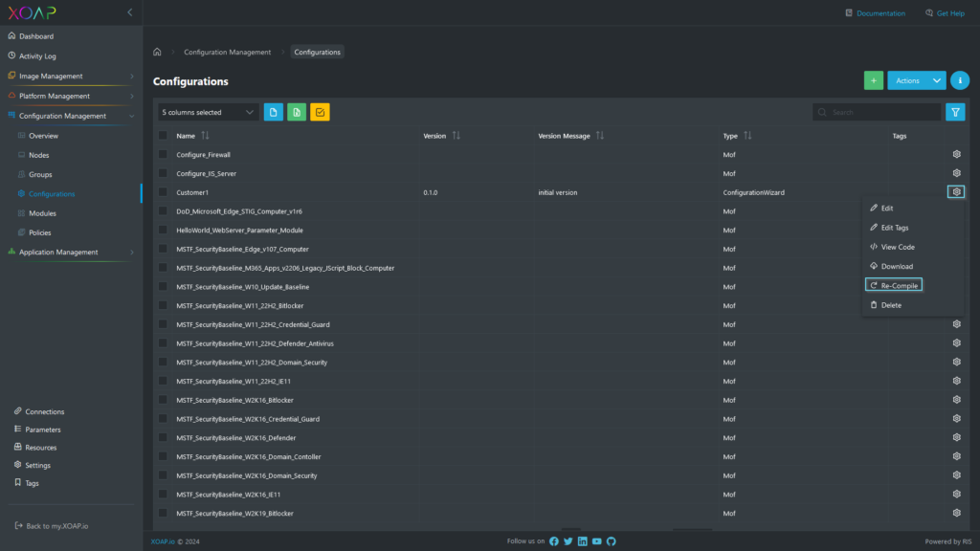Open Parameters in sidebar
This screenshot has height=551, width=980.
(x=42, y=430)
